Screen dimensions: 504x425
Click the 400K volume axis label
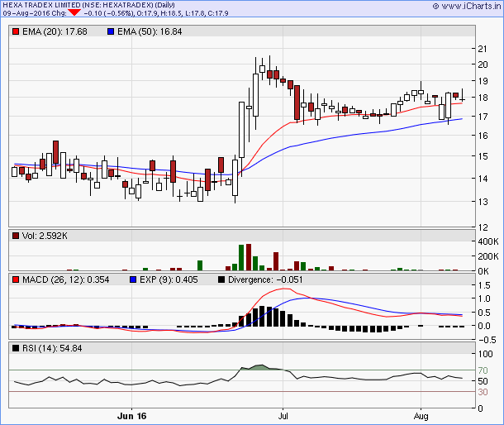(488, 241)
